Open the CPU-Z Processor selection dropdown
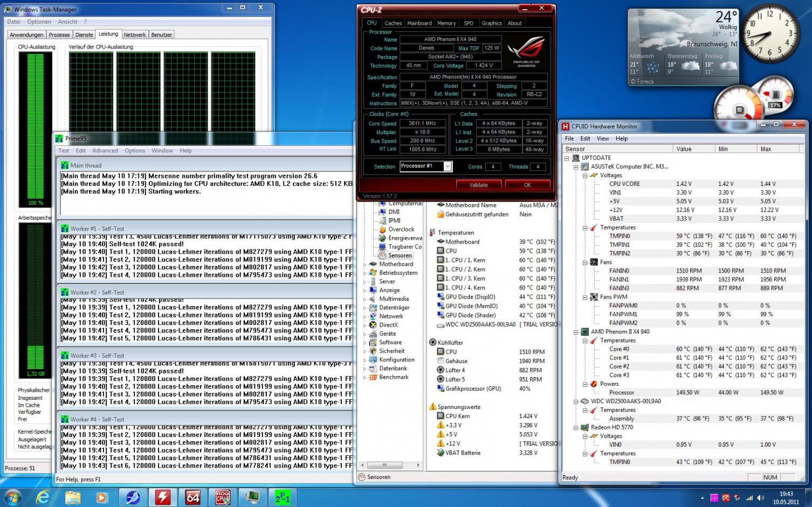The width and height of the screenshot is (812, 507). coord(448,166)
